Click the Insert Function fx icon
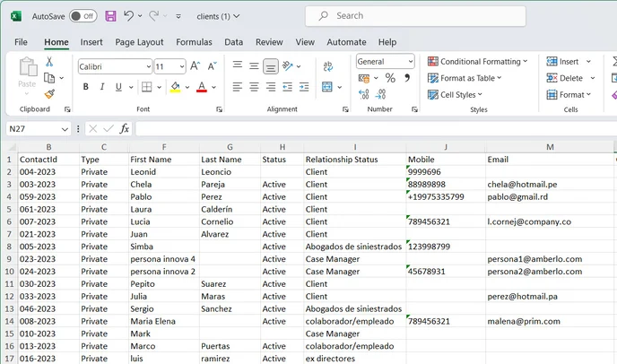This screenshot has height=364, width=617. (125, 129)
